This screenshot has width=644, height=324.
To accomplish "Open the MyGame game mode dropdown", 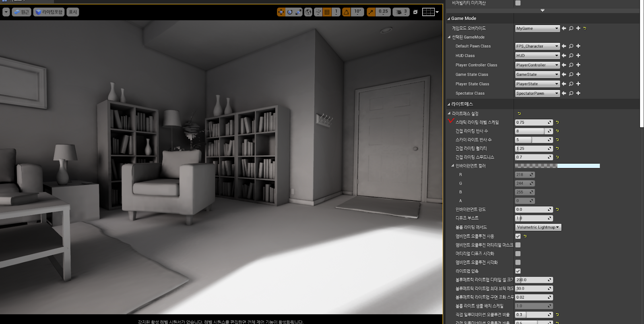I will coord(537,28).
